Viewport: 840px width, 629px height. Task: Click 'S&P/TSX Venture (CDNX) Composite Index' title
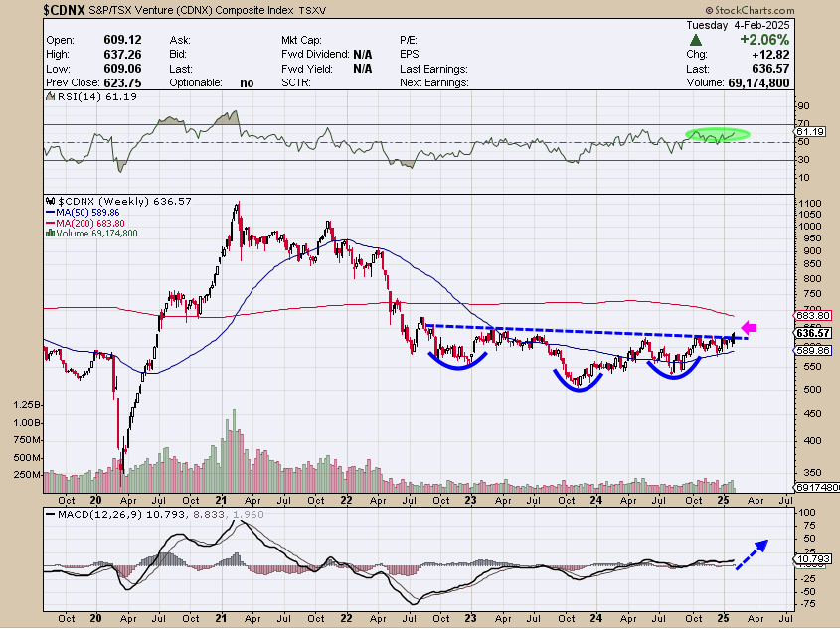tap(191, 10)
